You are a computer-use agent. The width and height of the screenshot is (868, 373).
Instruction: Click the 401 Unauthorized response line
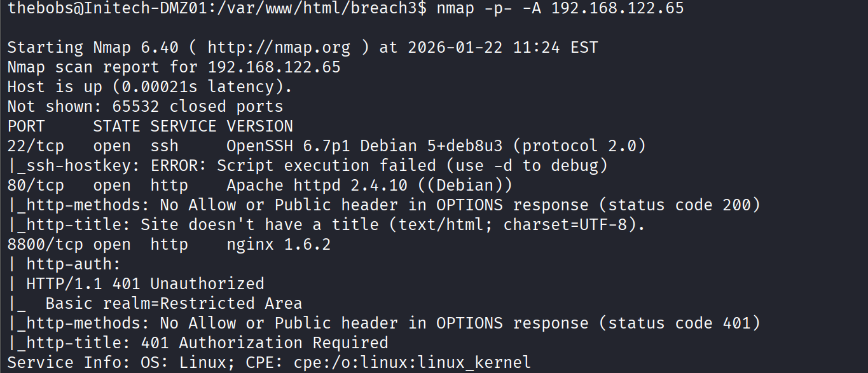[135, 284]
